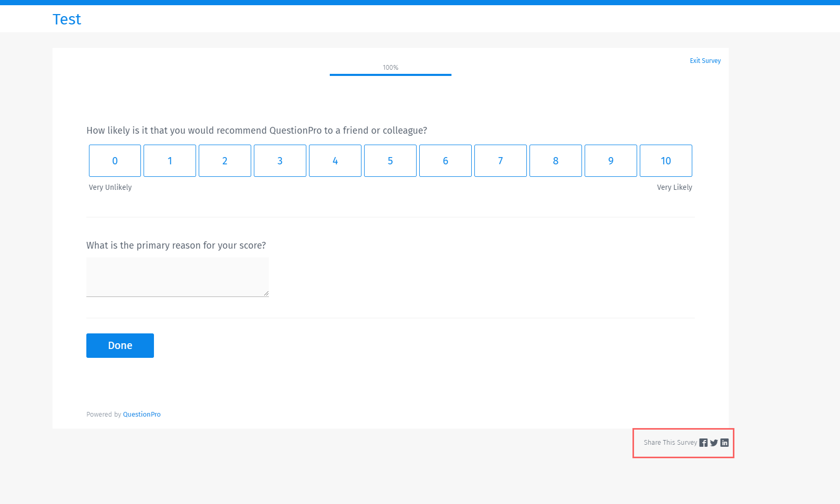The width and height of the screenshot is (840, 504).
Task: Choose rating 5 on the recommendation scale
Action: 390,161
